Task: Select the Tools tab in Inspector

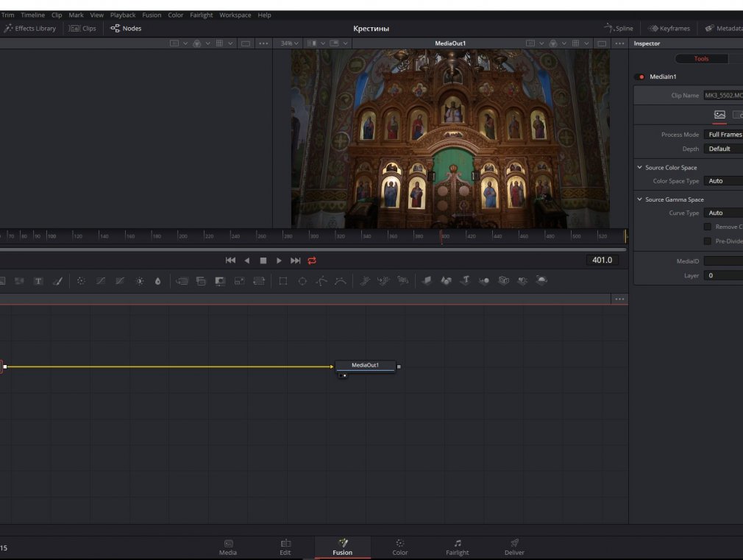Action: [701, 59]
